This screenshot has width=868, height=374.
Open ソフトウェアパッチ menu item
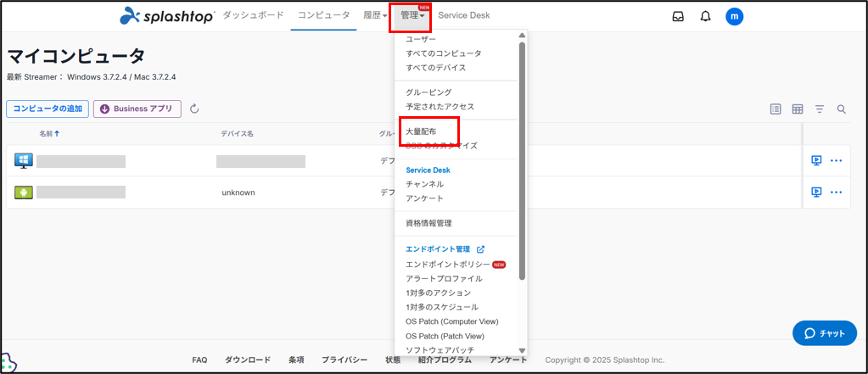pos(440,349)
